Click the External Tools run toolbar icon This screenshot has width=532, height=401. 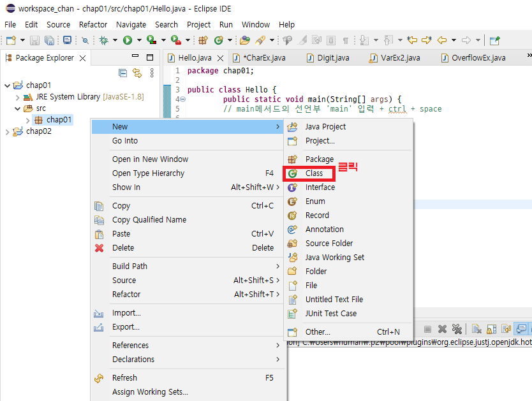click(x=176, y=40)
